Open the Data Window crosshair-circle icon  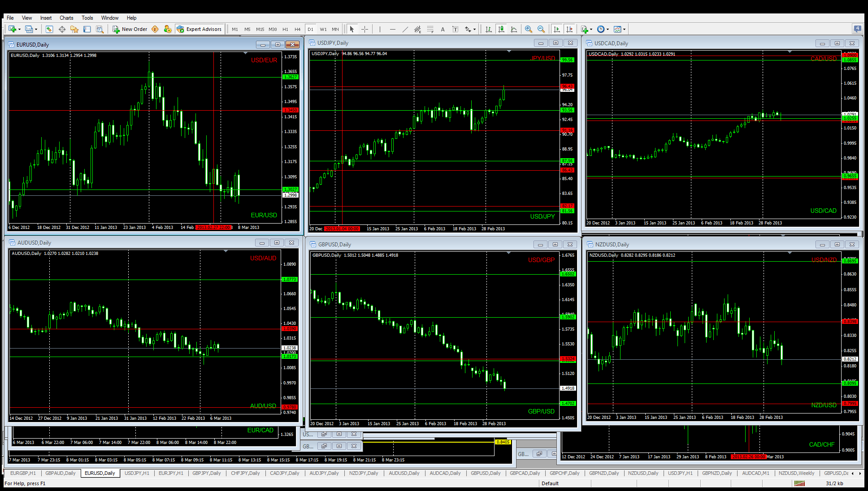coord(62,29)
